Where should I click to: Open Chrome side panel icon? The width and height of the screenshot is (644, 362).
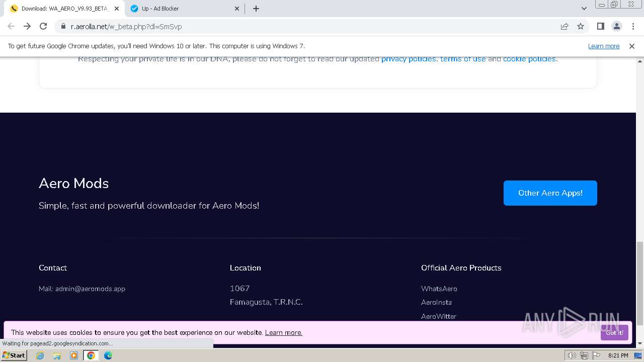601,27
